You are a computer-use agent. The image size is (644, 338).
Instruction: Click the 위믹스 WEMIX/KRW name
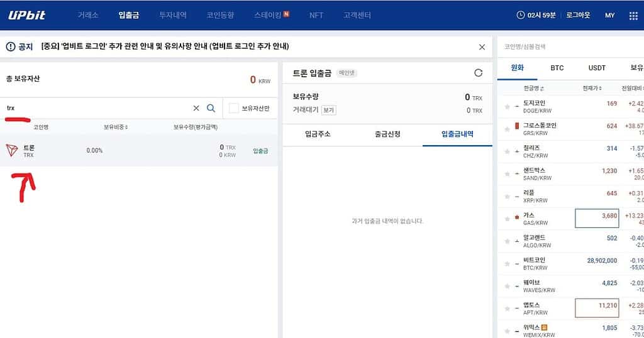click(538, 331)
